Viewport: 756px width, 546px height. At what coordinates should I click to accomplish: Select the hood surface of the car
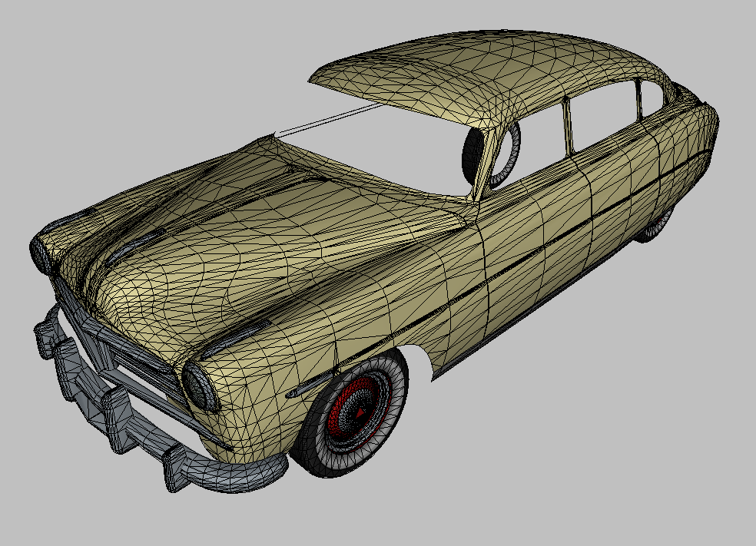tap(254, 230)
